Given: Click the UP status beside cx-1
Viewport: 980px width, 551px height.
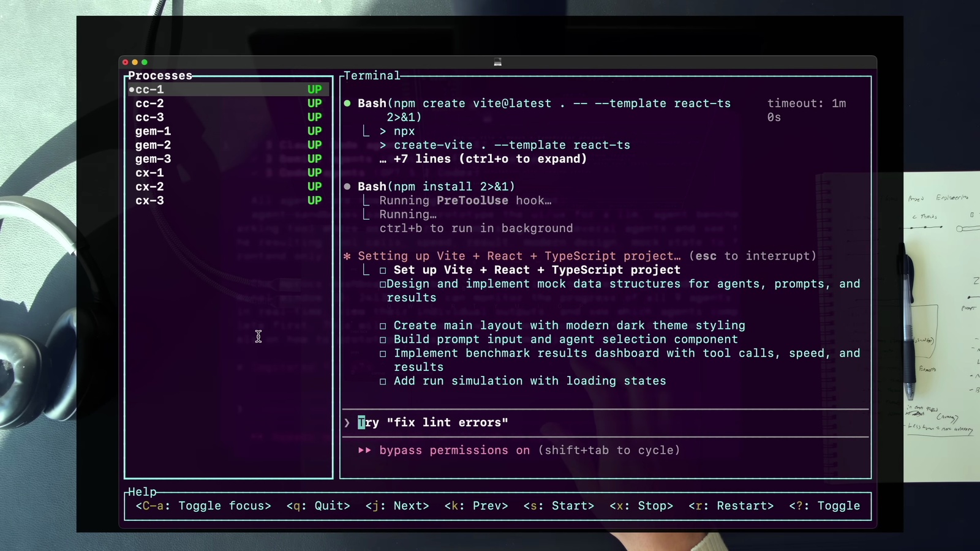Looking at the screenshot, I should click(x=314, y=173).
